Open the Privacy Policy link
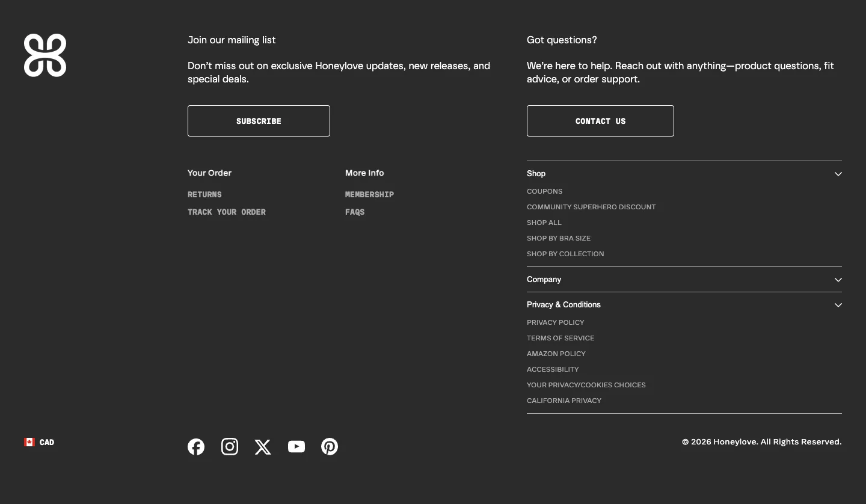The image size is (866, 504). (556, 322)
